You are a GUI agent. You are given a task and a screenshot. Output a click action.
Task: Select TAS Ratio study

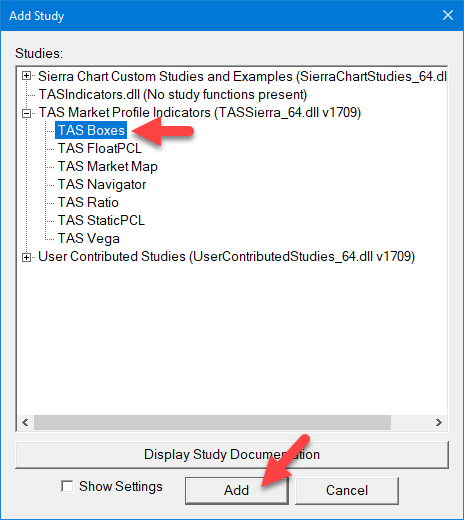point(88,202)
